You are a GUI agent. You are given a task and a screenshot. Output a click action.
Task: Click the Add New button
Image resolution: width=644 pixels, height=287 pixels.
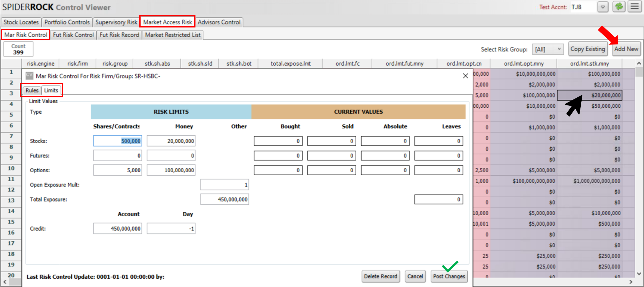[x=626, y=49]
